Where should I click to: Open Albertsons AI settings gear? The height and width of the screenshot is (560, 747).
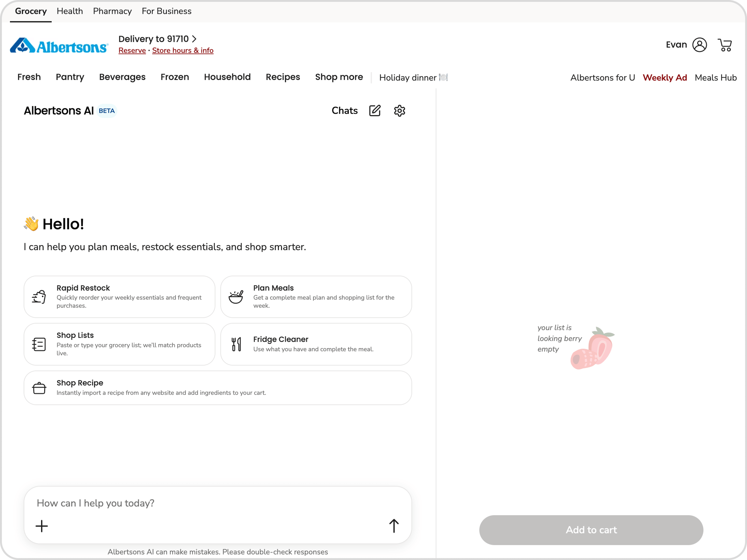pyautogui.click(x=399, y=111)
